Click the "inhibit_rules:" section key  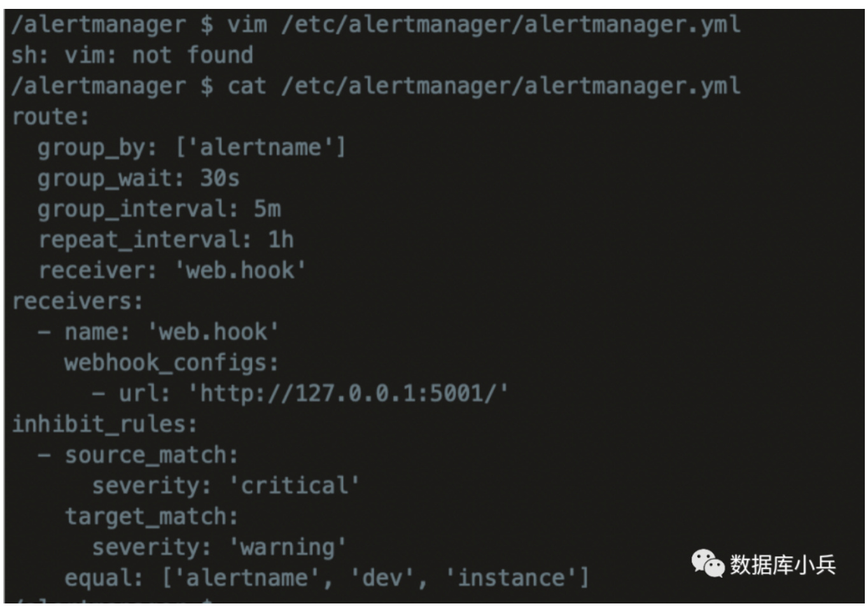click(104, 424)
